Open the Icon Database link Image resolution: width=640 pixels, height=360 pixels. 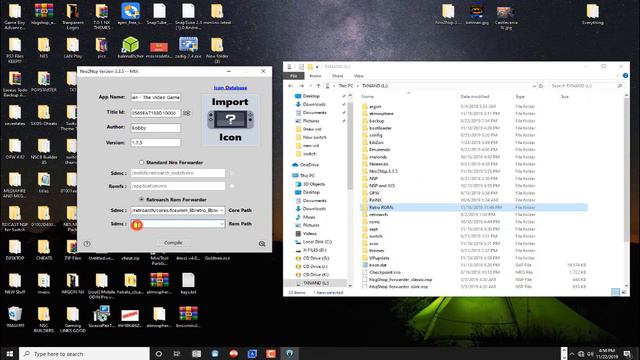pos(230,88)
